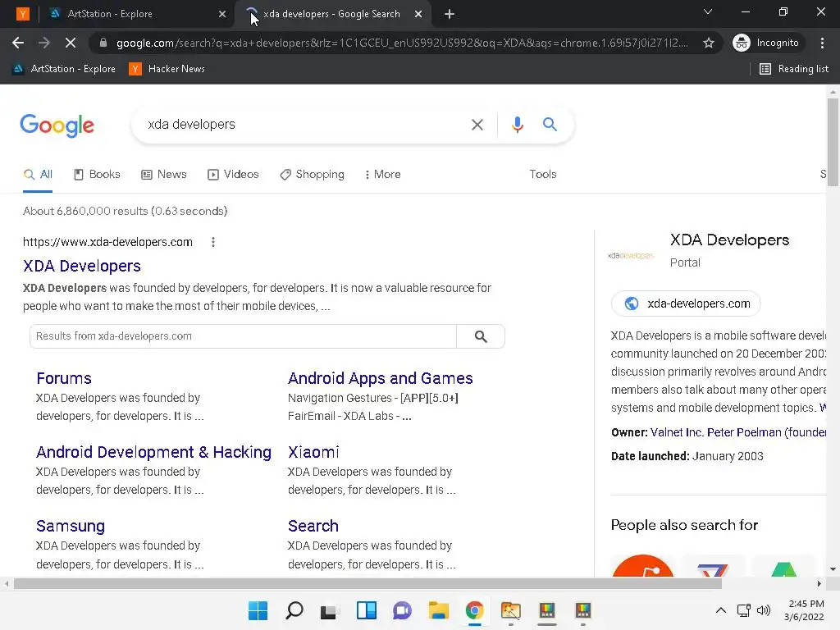Open the Valnet Inc. owner link
Image resolution: width=840 pixels, height=630 pixels.
677,432
